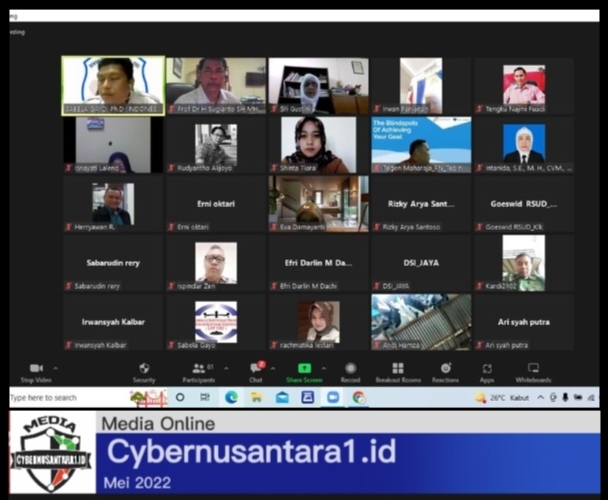The image size is (608, 500).
Task: Expand share options arrow beside Share Screen
Action: (x=324, y=368)
